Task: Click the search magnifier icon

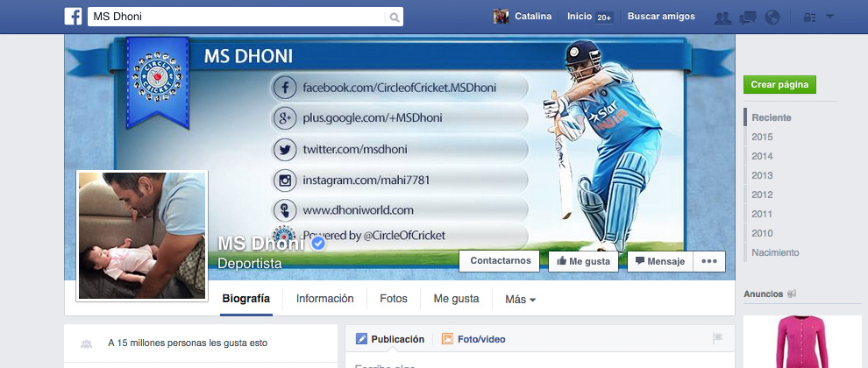Action: [395, 18]
